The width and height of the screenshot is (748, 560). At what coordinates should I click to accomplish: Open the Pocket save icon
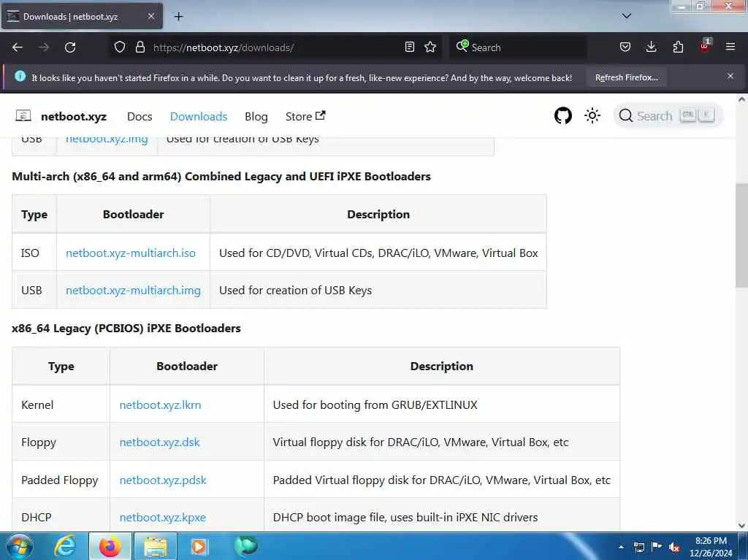(x=625, y=47)
